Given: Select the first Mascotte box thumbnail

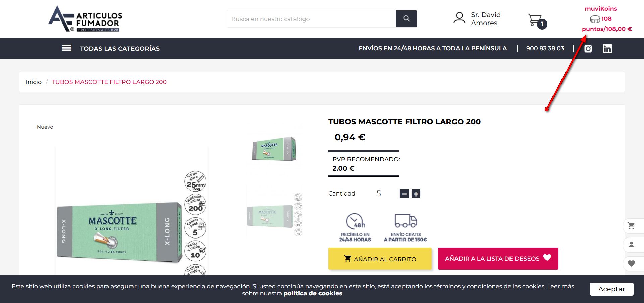Looking at the screenshot, I should pyautogui.click(x=274, y=148).
